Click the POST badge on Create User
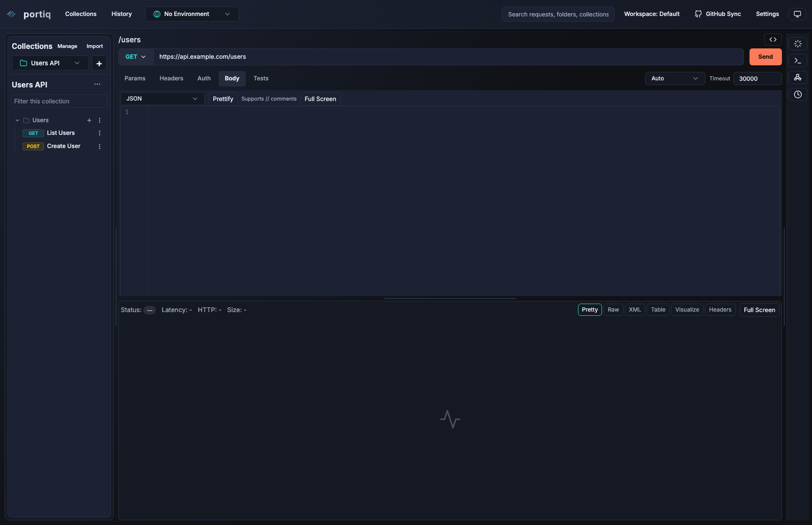The width and height of the screenshot is (812, 525). [x=33, y=146]
